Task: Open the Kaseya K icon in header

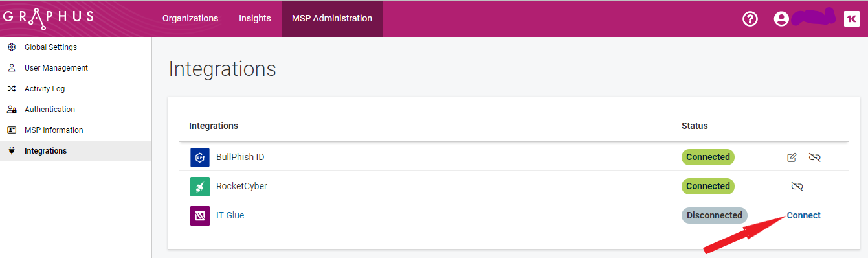Action: [x=852, y=19]
